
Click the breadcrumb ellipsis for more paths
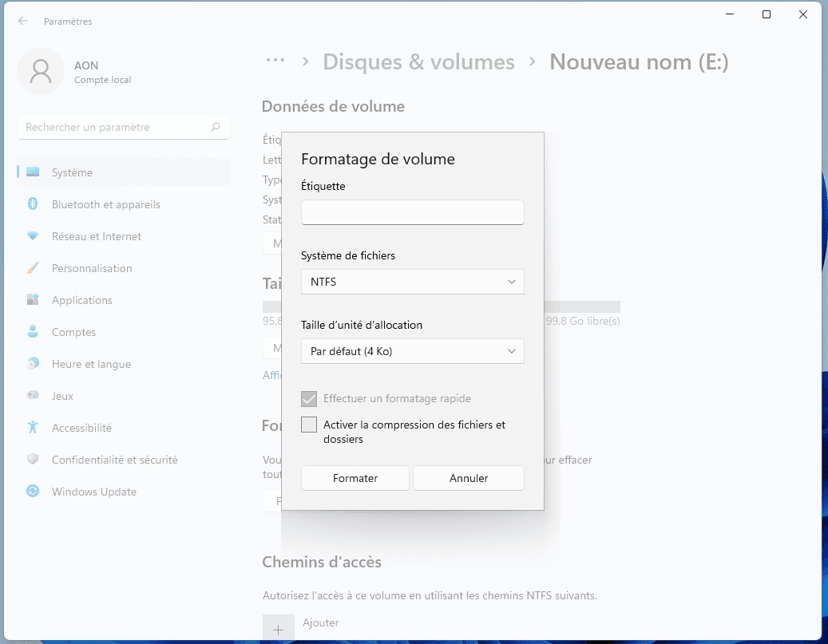[x=275, y=61]
